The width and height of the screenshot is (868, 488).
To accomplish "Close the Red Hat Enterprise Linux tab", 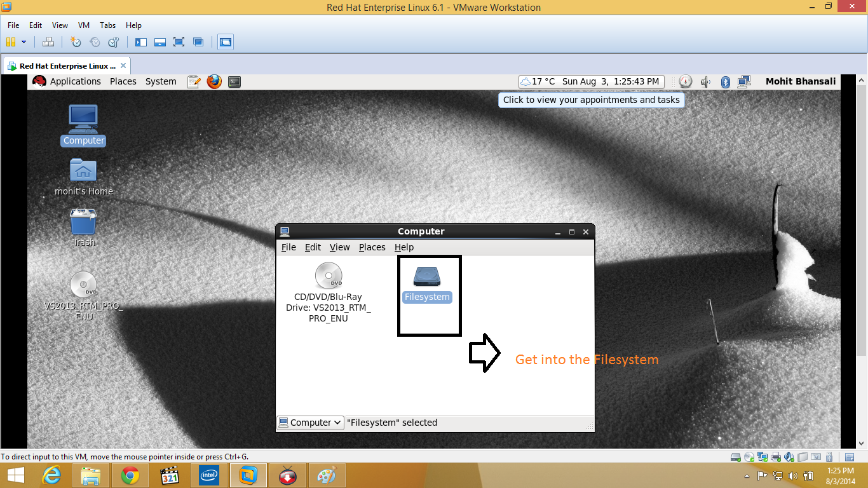I will [123, 65].
